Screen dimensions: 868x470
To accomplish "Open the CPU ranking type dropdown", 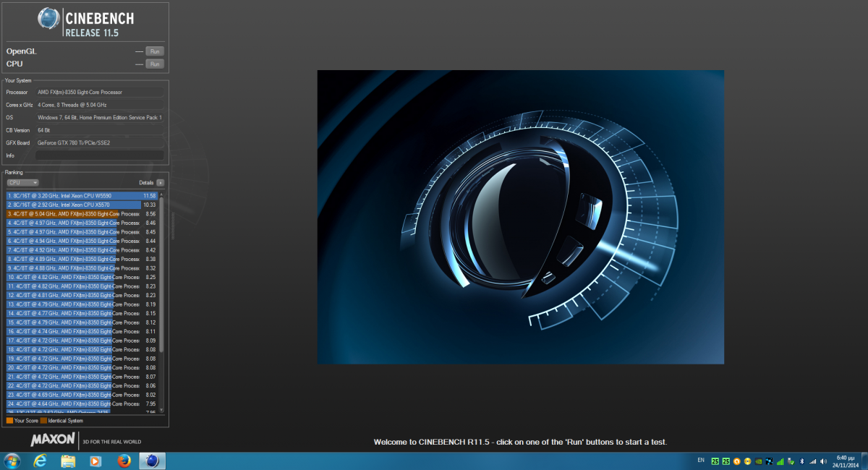I will pyautogui.click(x=22, y=183).
